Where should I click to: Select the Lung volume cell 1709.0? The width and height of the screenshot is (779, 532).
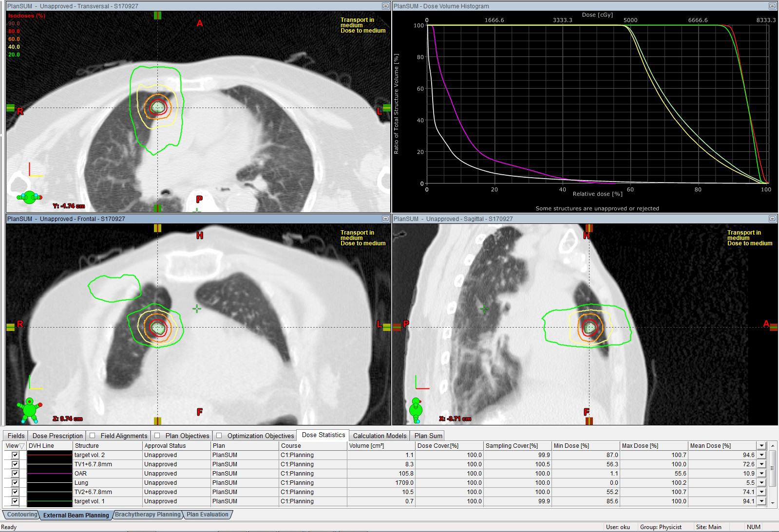(x=381, y=483)
